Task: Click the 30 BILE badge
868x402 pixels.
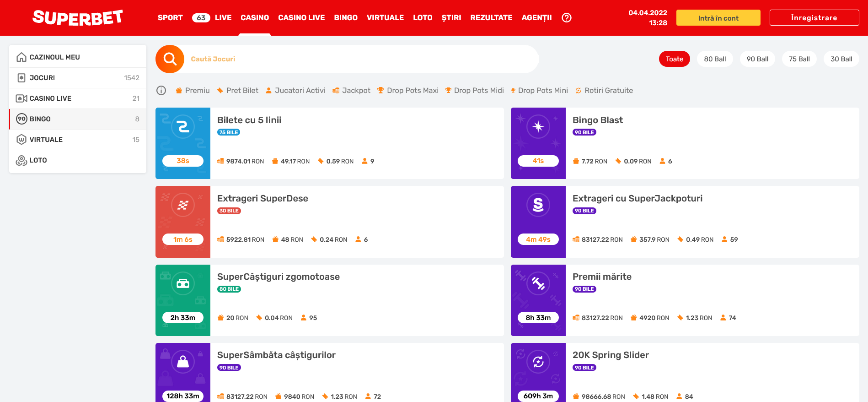Action: pyautogui.click(x=229, y=211)
